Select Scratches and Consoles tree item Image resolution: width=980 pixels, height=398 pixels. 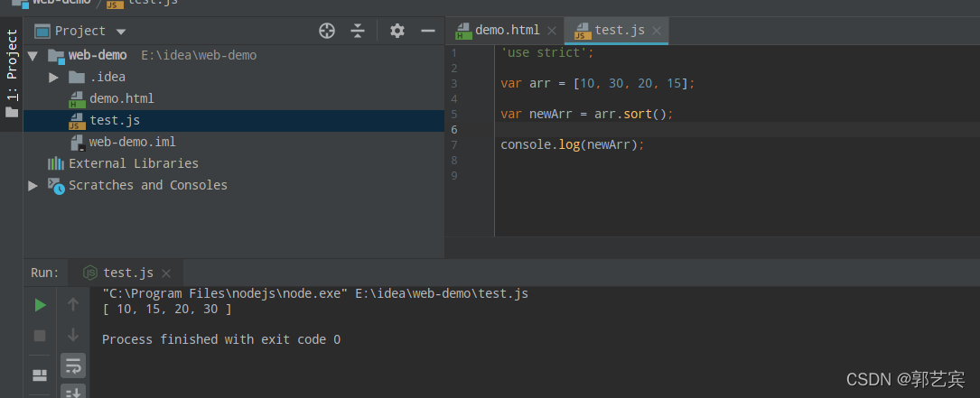[147, 185]
